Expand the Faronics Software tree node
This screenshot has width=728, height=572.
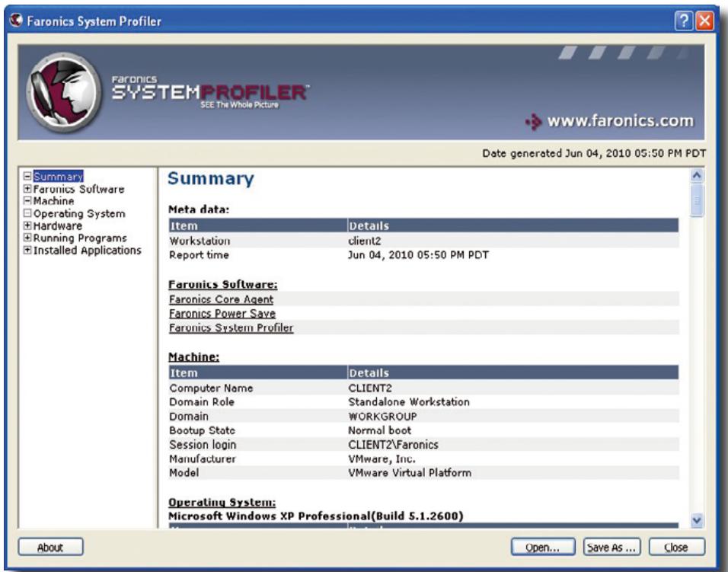tap(27, 188)
